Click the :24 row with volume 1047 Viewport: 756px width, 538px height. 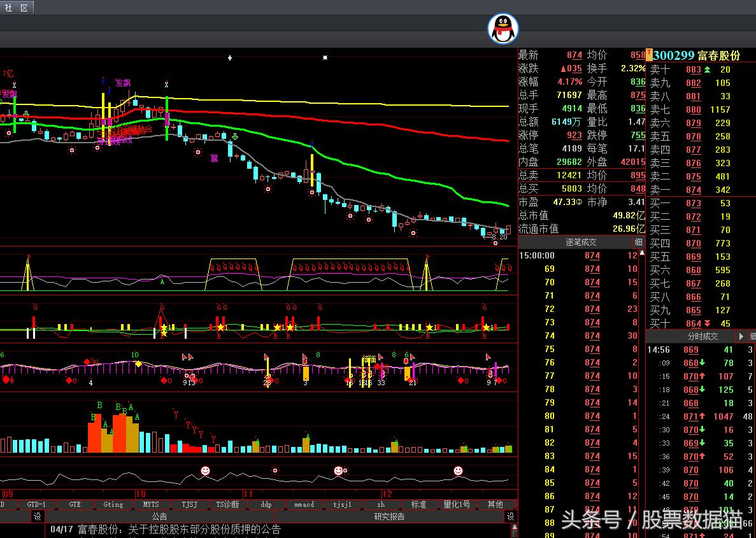click(701, 416)
